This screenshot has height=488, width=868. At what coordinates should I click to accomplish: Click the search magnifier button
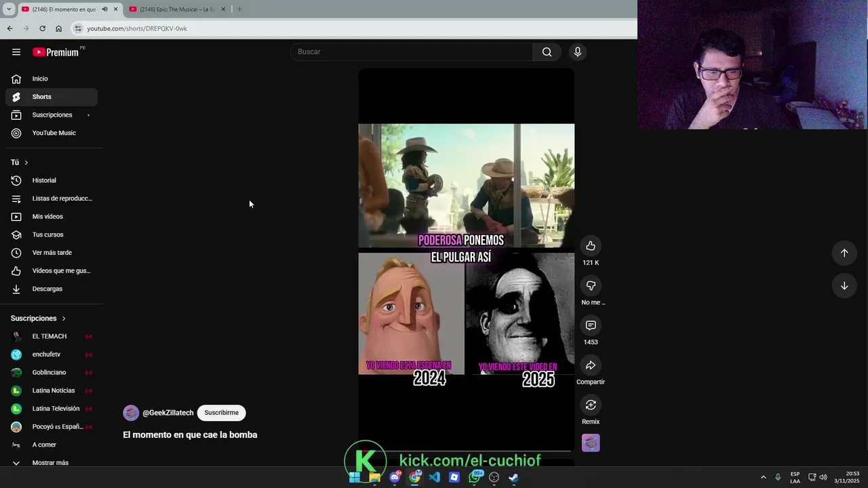pyautogui.click(x=547, y=52)
